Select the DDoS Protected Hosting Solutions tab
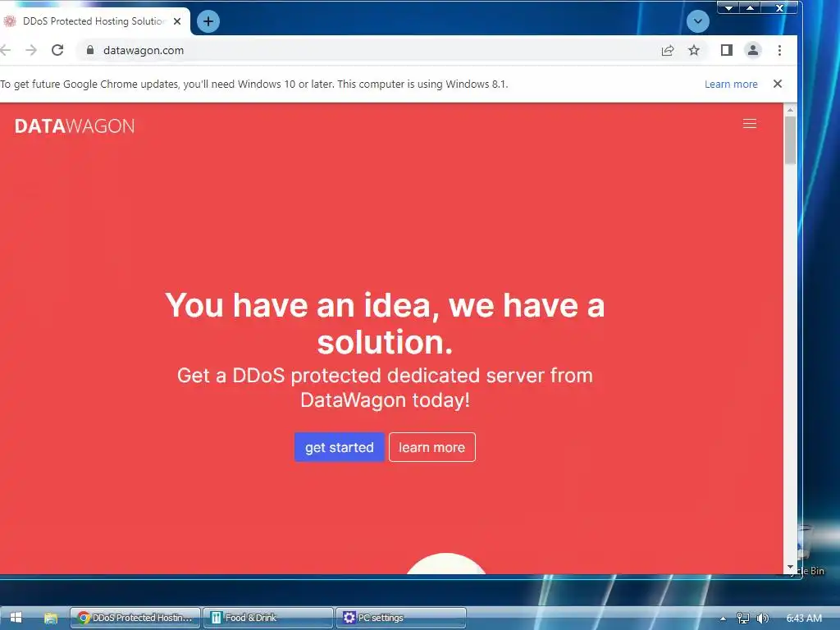This screenshot has height=630, width=840. pos(94,21)
